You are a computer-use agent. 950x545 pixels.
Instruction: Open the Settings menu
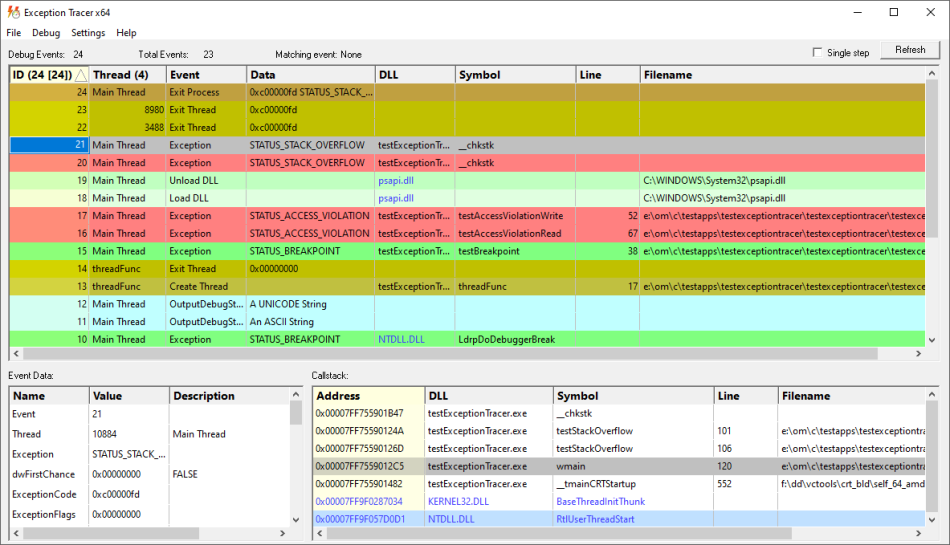pyautogui.click(x=88, y=33)
